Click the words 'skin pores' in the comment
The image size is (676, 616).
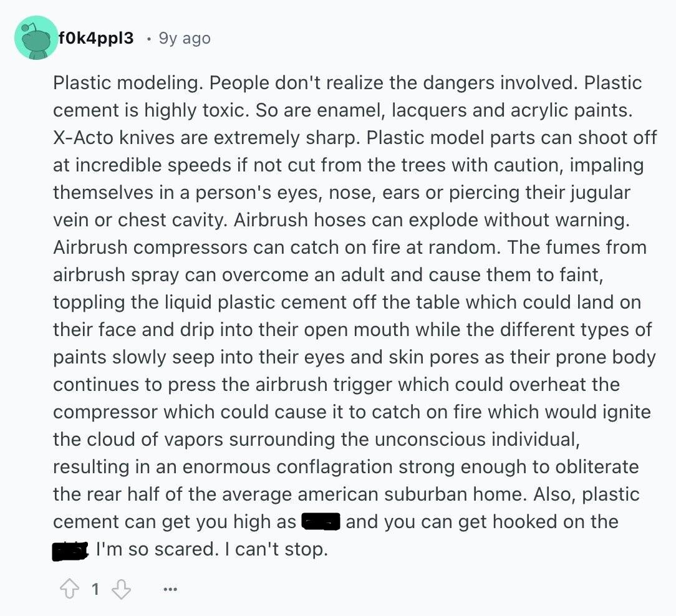433,358
